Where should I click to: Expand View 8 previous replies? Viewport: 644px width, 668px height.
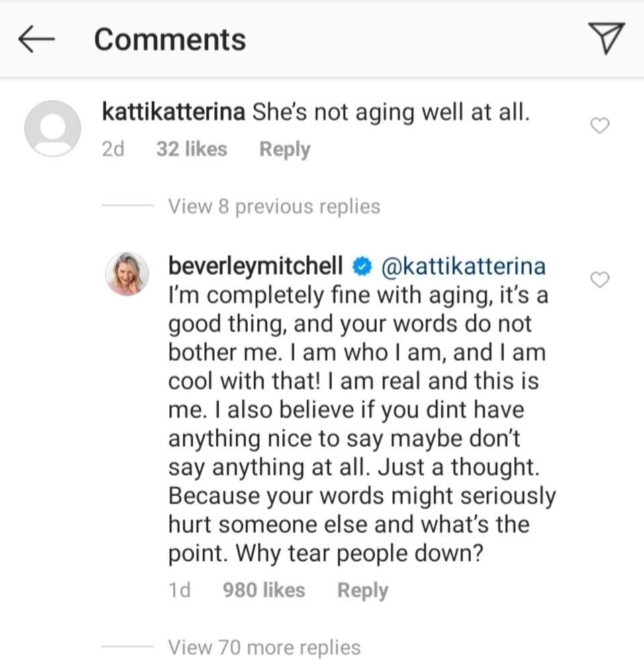pos(274,206)
